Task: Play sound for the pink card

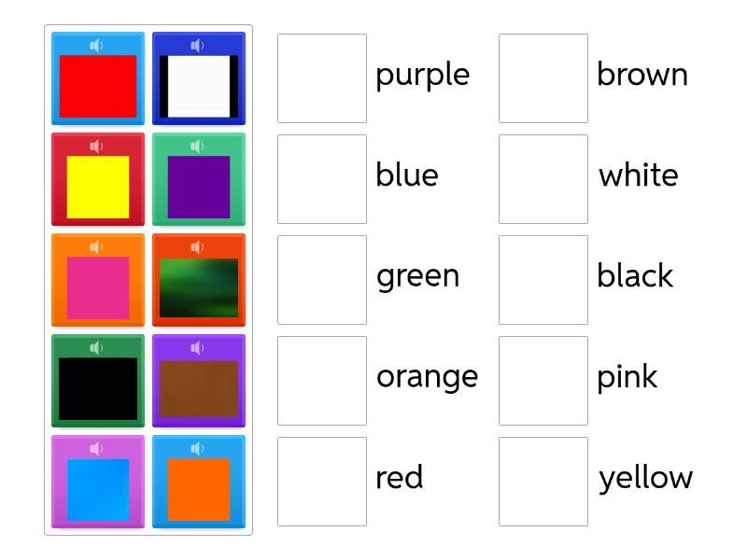Action: pos(97,246)
